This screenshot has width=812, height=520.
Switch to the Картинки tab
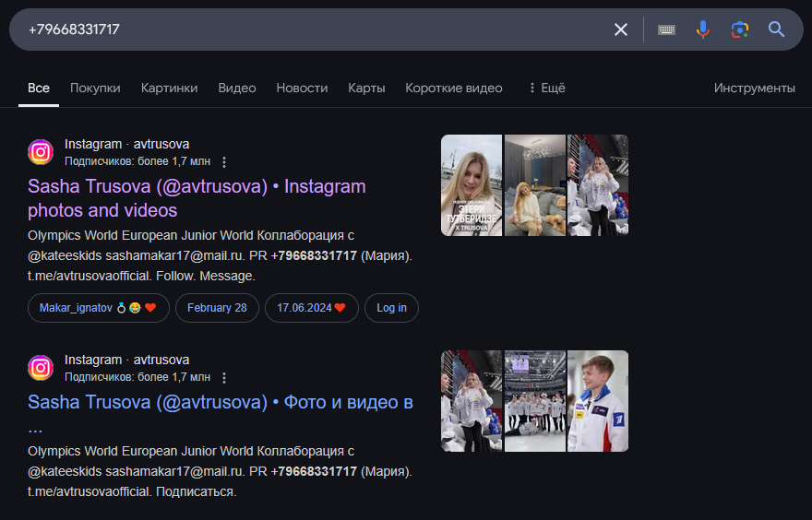tap(169, 89)
